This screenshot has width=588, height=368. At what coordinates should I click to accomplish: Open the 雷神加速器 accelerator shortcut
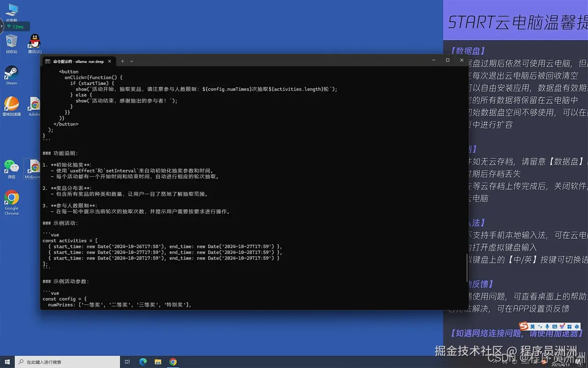tap(11, 106)
